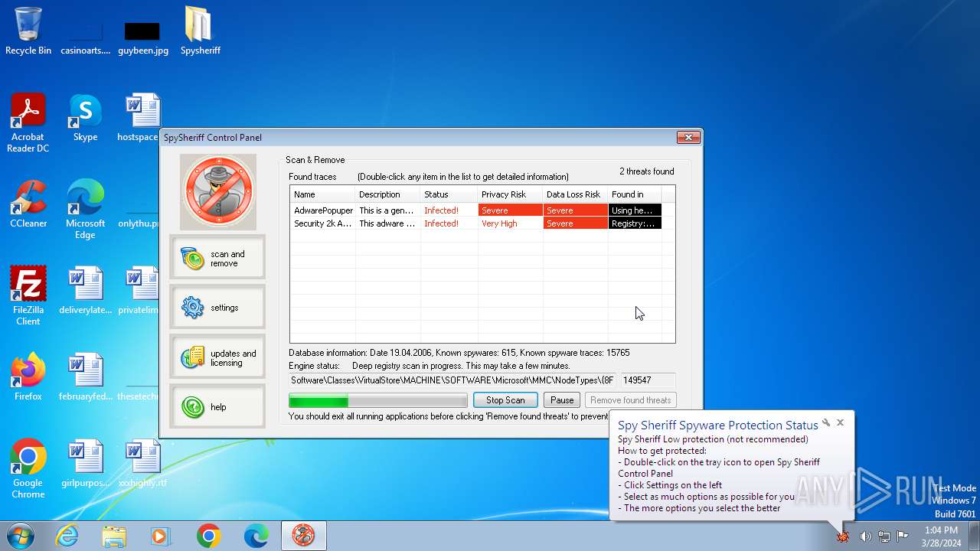Image resolution: width=980 pixels, height=551 pixels.
Task: Open februaryfed Word document
Action: [85, 377]
